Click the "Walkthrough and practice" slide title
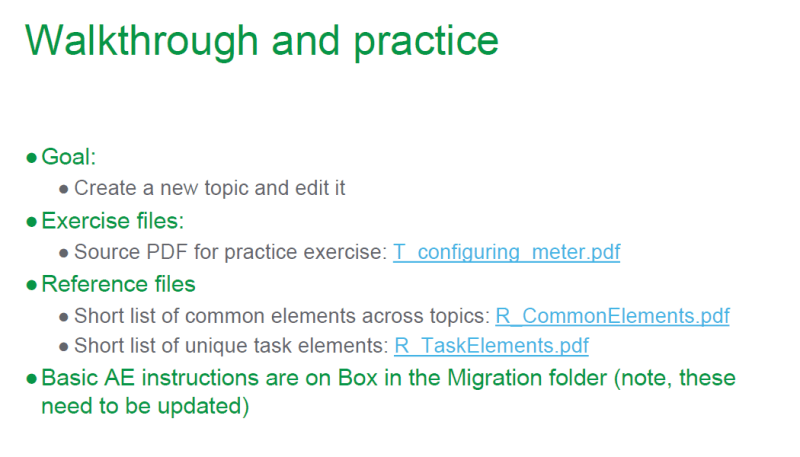Image resolution: width=800 pixels, height=457 pixels. [261, 40]
